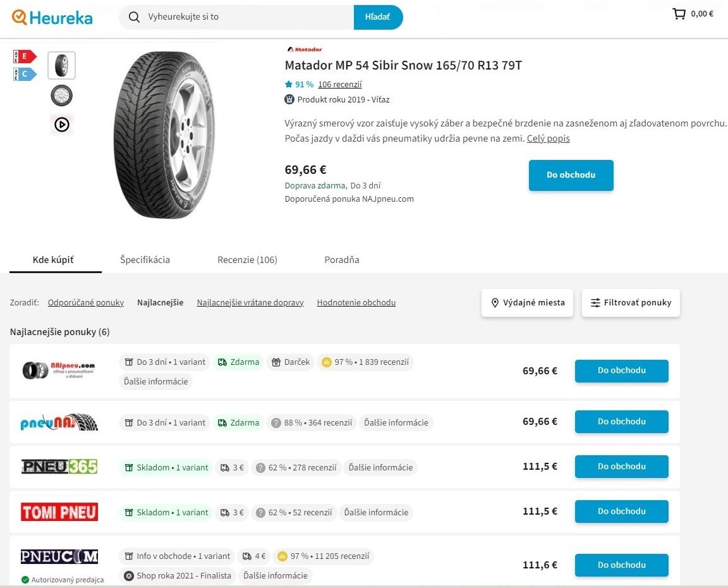Click the blue C energy label icon
Screen dimensions: 728x588
coord(25,74)
